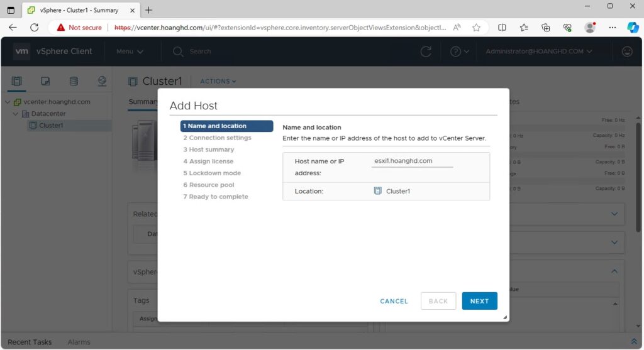Reload the browser page
Screen dimensions: 644x350
(x=35, y=28)
